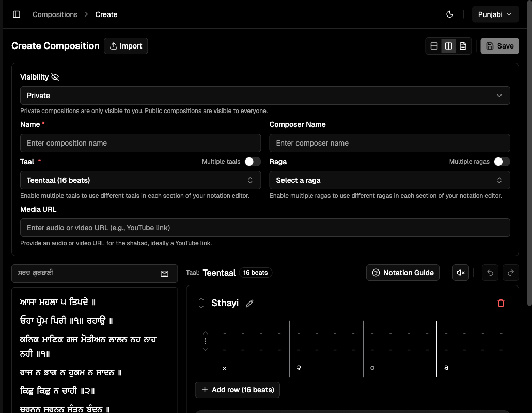Navigate to Compositions breadcrumb
Image resolution: width=532 pixels, height=413 pixels.
click(55, 14)
